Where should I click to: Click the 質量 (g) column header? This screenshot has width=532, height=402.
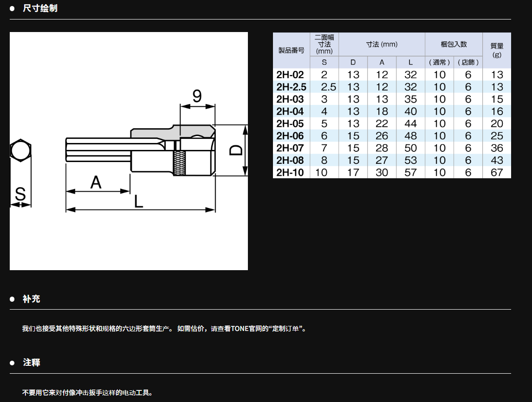pos(497,50)
